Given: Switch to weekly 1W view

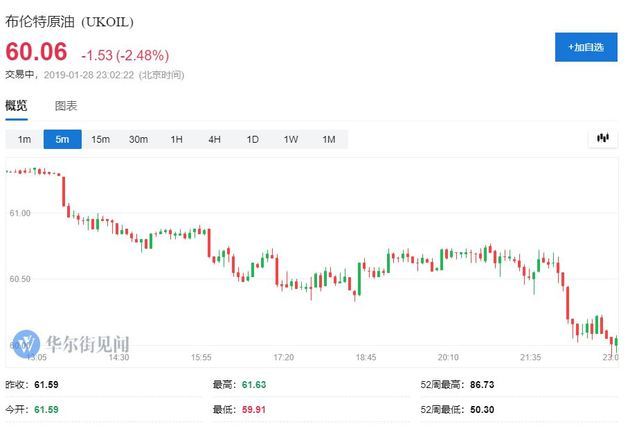Looking at the screenshot, I should click(x=290, y=139).
